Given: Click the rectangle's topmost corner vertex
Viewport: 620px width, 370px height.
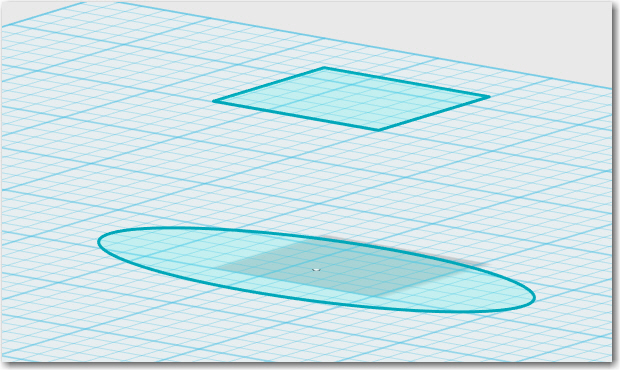Looking at the screenshot, I should tap(324, 68).
